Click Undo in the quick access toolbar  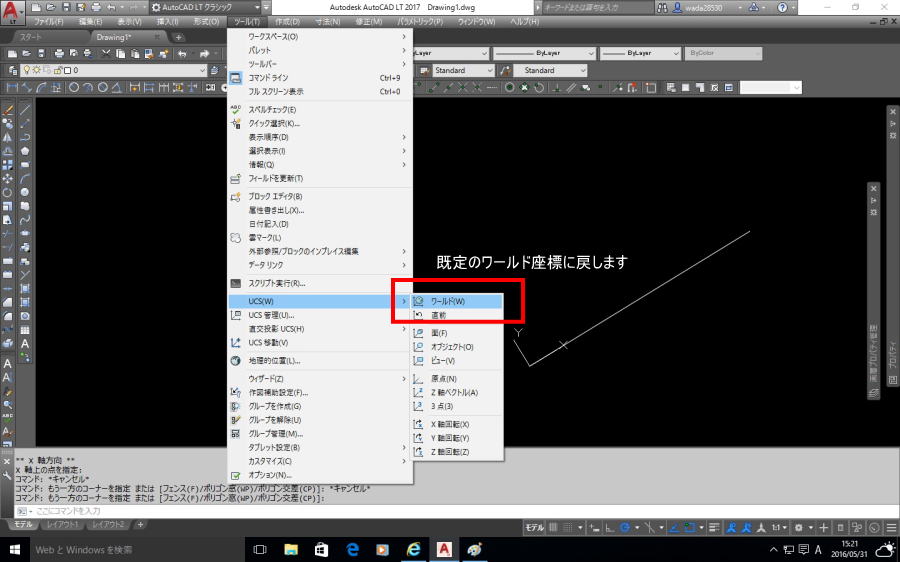111,7
